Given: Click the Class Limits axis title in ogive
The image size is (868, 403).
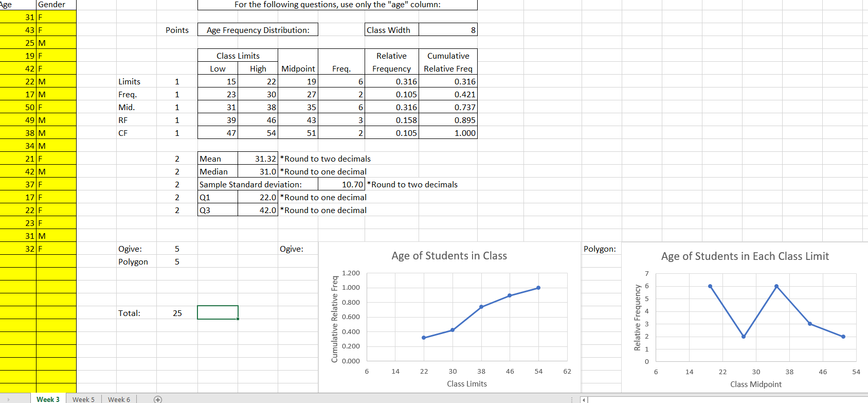Looking at the screenshot, I should pos(466,384).
